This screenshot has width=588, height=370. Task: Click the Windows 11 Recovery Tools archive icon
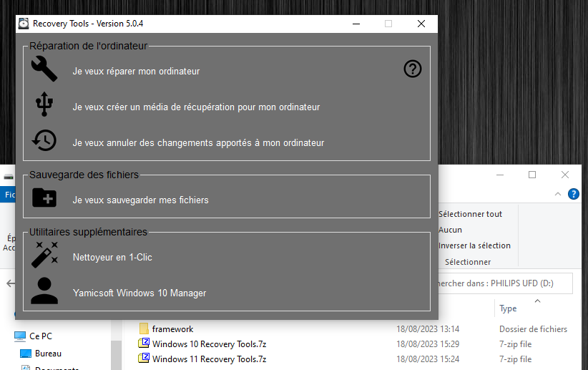point(144,358)
